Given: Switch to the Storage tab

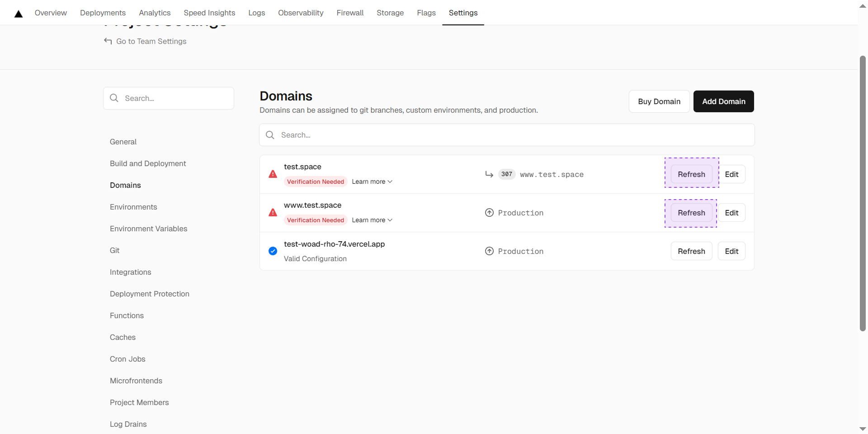Looking at the screenshot, I should click(390, 13).
